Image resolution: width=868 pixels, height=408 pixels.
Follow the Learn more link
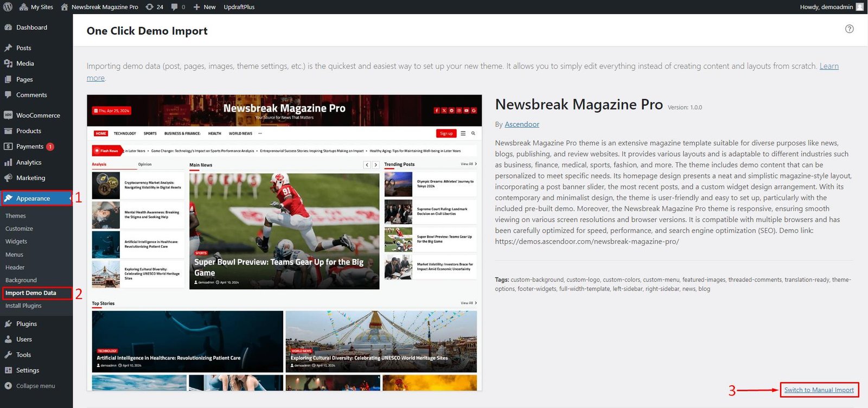(x=828, y=66)
